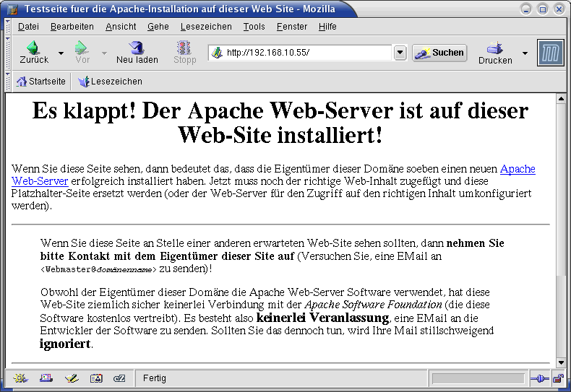The width and height of the screenshot is (571, 392).
Task: Open the Ansicht menu
Action: tap(121, 27)
